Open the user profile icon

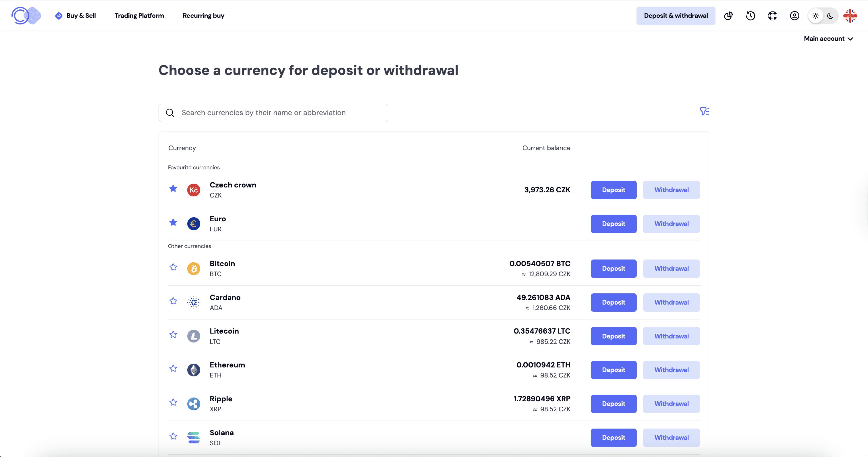click(794, 16)
